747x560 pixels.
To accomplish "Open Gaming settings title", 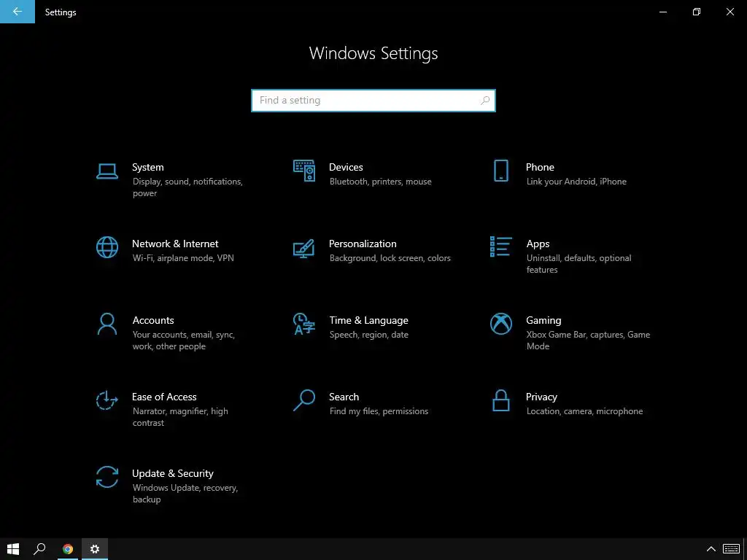I will tap(543, 321).
